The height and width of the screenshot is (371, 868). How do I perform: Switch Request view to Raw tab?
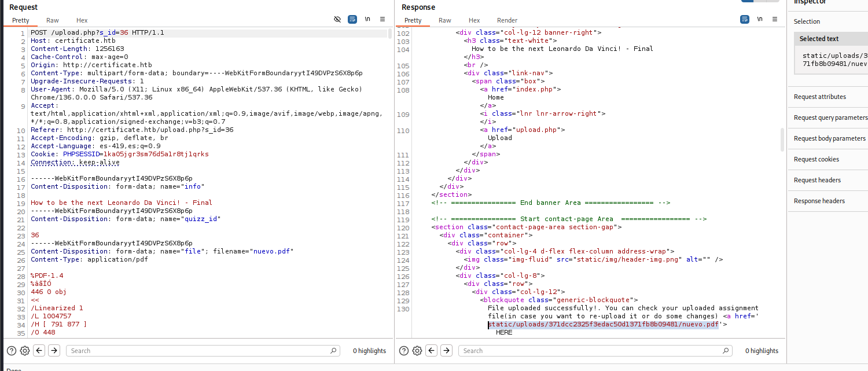pos(53,20)
